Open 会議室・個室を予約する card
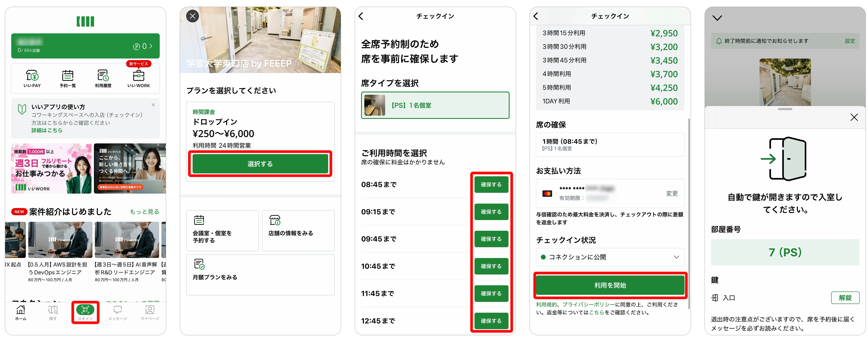The image size is (868, 342). point(222,231)
